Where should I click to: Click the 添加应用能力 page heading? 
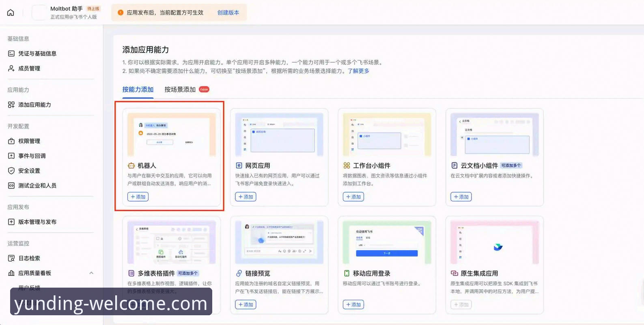146,50
